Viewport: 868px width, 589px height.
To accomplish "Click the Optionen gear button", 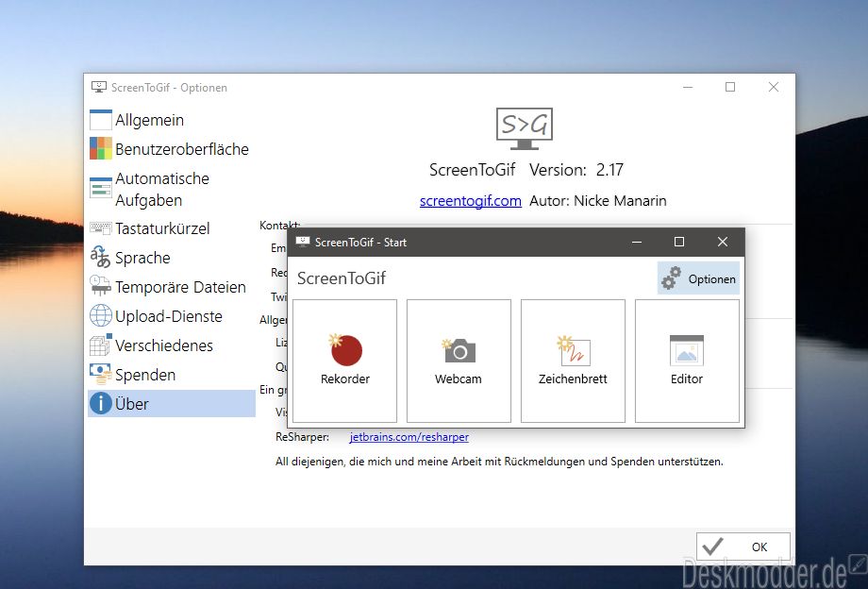I will [x=698, y=279].
